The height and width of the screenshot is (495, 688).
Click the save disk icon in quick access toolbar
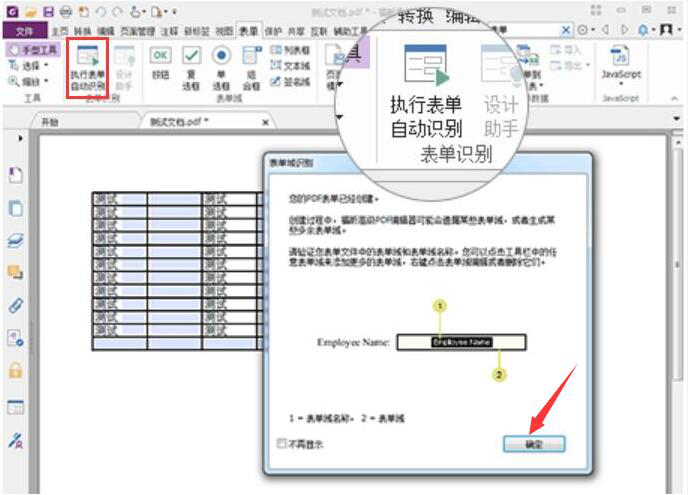tap(49, 12)
